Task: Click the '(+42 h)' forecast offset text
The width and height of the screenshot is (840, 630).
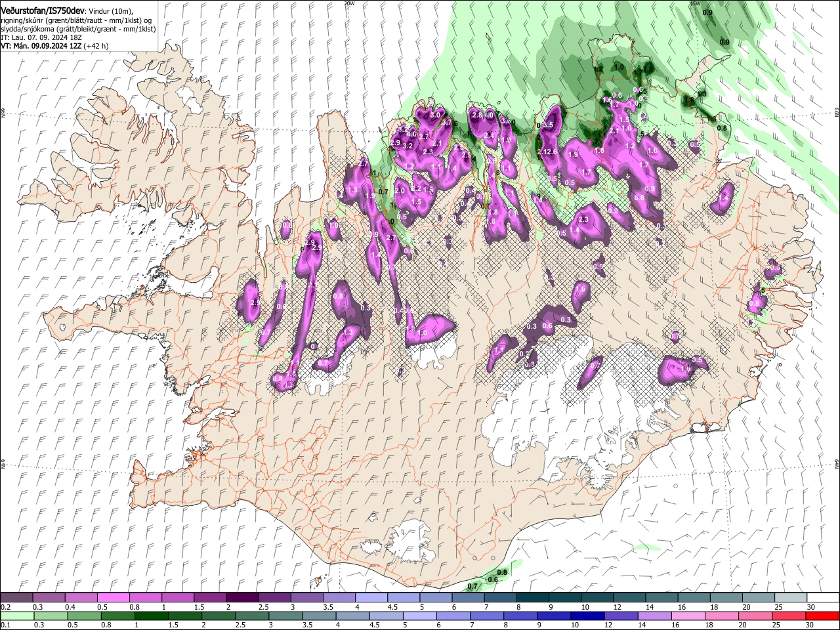Action: tap(96, 46)
